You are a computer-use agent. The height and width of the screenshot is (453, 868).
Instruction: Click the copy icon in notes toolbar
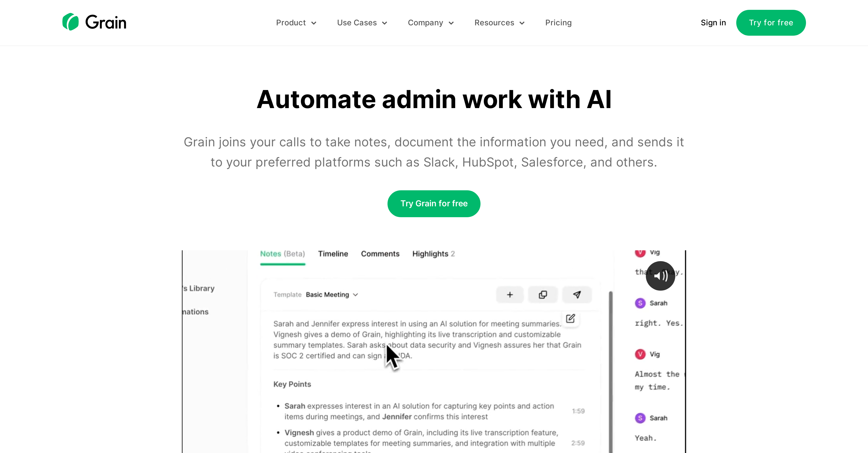coord(542,294)
